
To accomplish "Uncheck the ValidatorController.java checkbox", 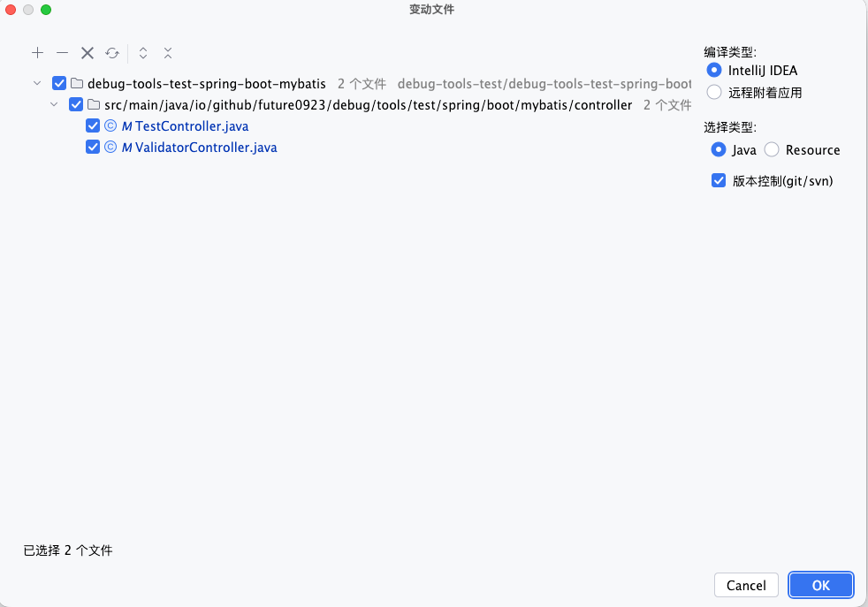I will (93, 148).
